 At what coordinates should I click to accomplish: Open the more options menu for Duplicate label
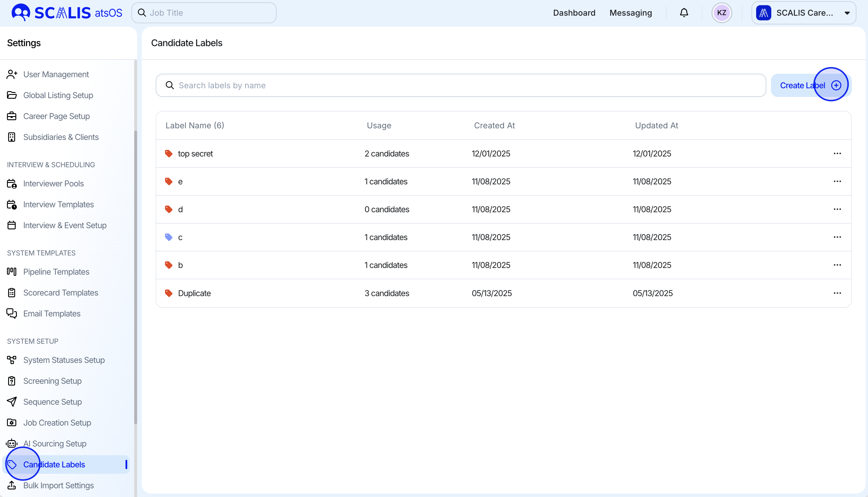click(837, 293)
